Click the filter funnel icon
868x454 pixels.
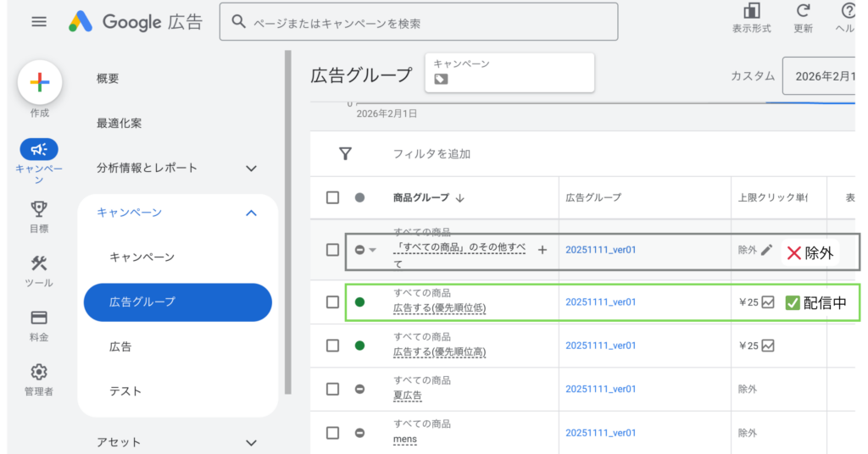click(346, 153)
